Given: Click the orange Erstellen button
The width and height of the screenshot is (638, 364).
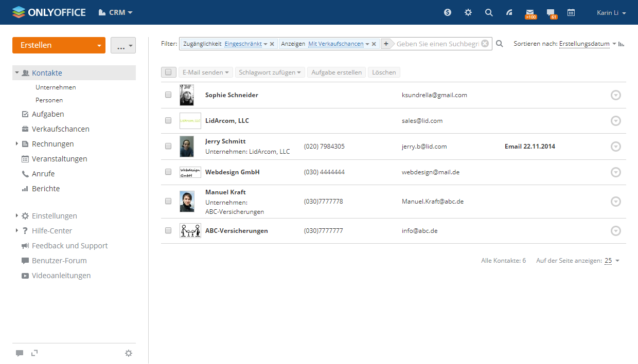Looking at the screenshot, I should 52,45.
